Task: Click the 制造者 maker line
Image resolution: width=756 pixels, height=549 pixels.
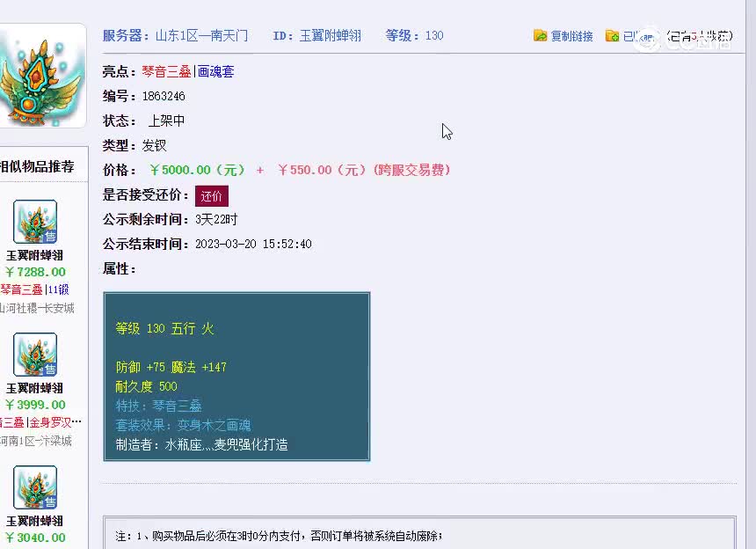Action: [201, 444]
